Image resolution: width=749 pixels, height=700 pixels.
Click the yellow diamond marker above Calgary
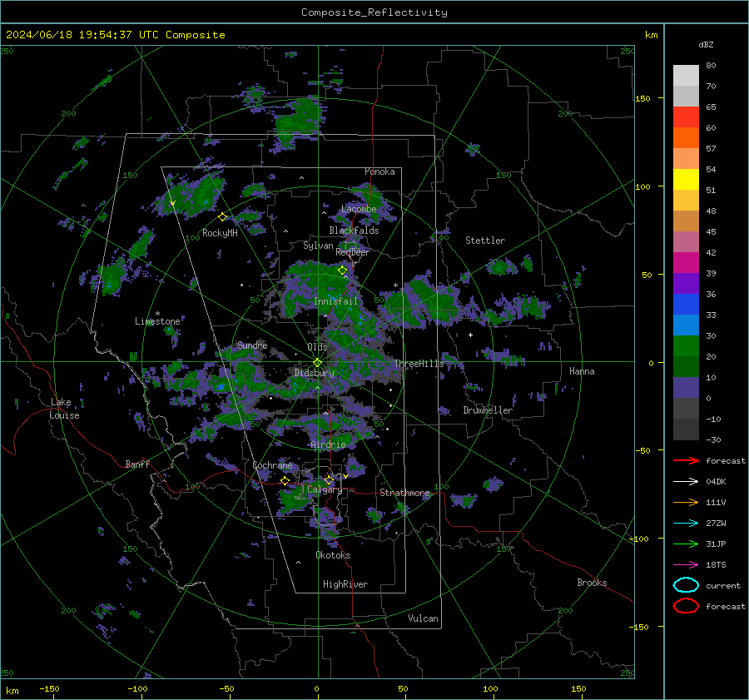click(x=329, y=479)
